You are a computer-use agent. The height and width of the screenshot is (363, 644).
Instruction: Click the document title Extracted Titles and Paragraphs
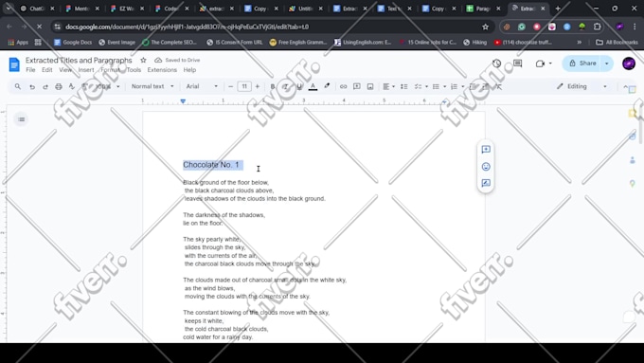[79, 60]
